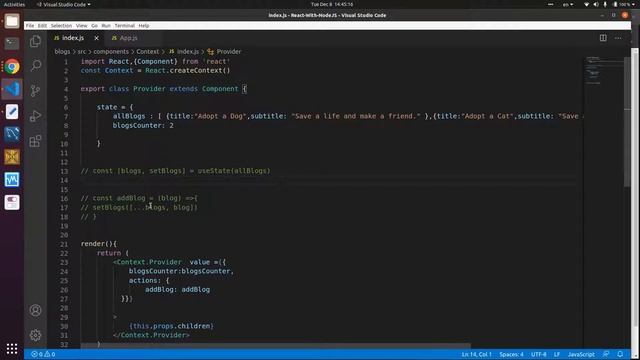Click Visual Studio Code dock icon
Image resolution: width=640 pixels, height=360 pixels.
coord(12,89)
